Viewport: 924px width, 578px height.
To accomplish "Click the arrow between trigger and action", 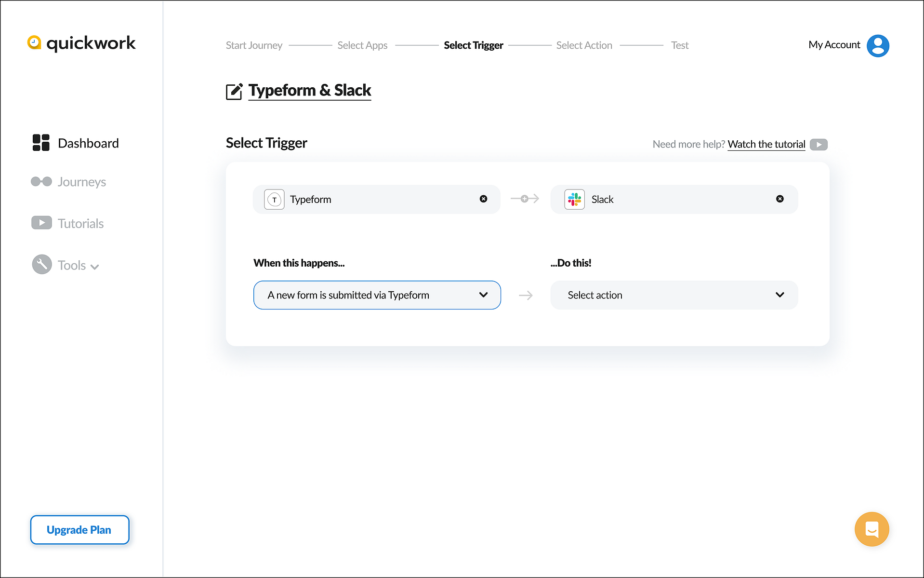I will 526,295.
